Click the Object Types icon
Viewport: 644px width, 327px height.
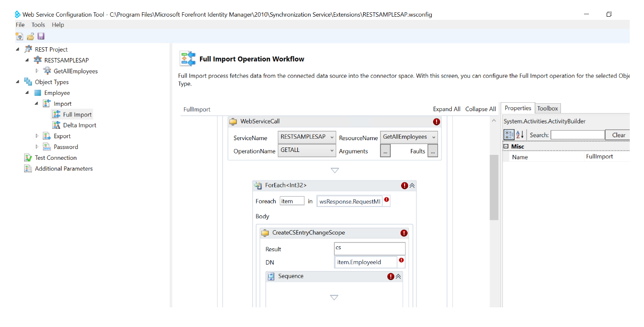pos(29,82)
